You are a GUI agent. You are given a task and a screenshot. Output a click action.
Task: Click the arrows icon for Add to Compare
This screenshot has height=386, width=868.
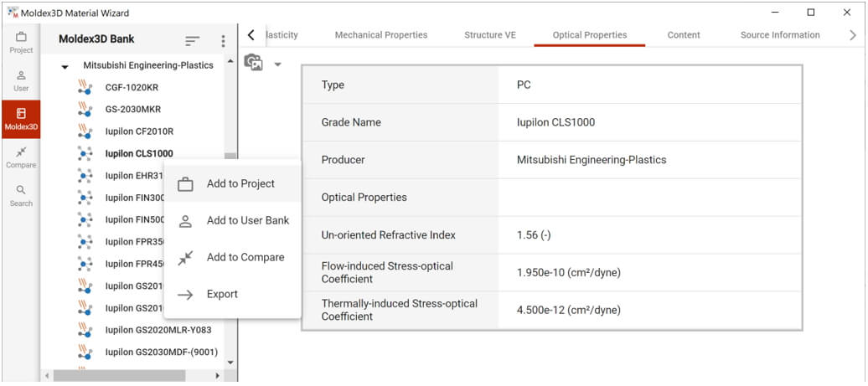pos(185,258)
